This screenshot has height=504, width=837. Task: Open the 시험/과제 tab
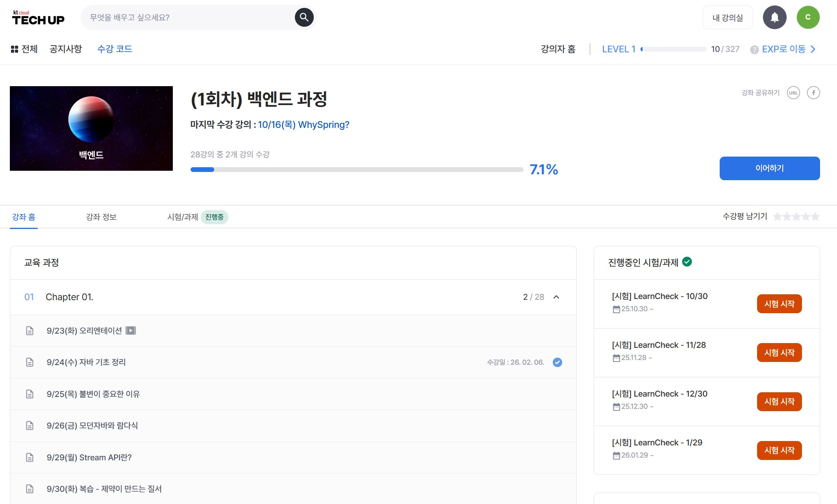(x=183, y=217)
